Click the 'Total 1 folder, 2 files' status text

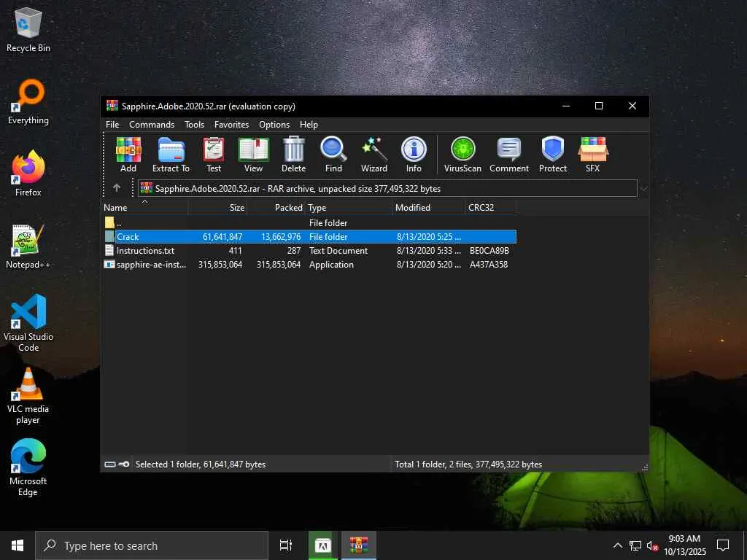pos(468,464)
